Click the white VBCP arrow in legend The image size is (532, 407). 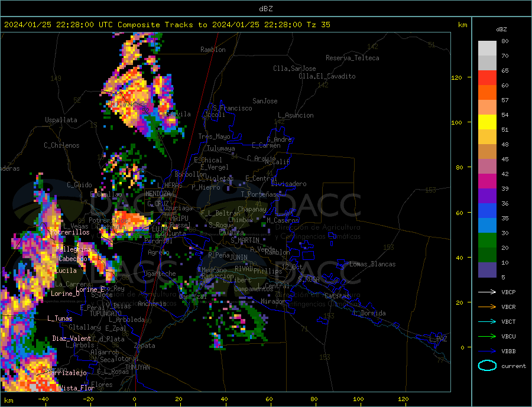(x=487, y=292)
